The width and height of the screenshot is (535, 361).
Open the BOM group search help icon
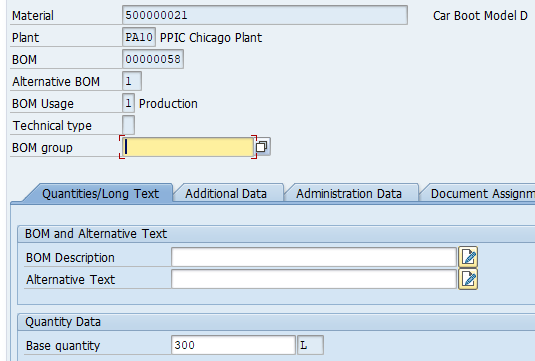(x=262, y=147)
